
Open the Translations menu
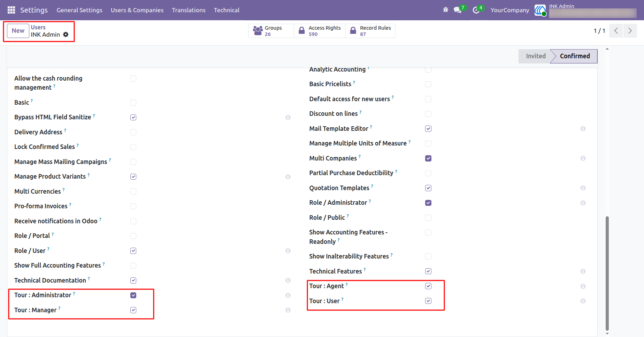pos(189,10)
